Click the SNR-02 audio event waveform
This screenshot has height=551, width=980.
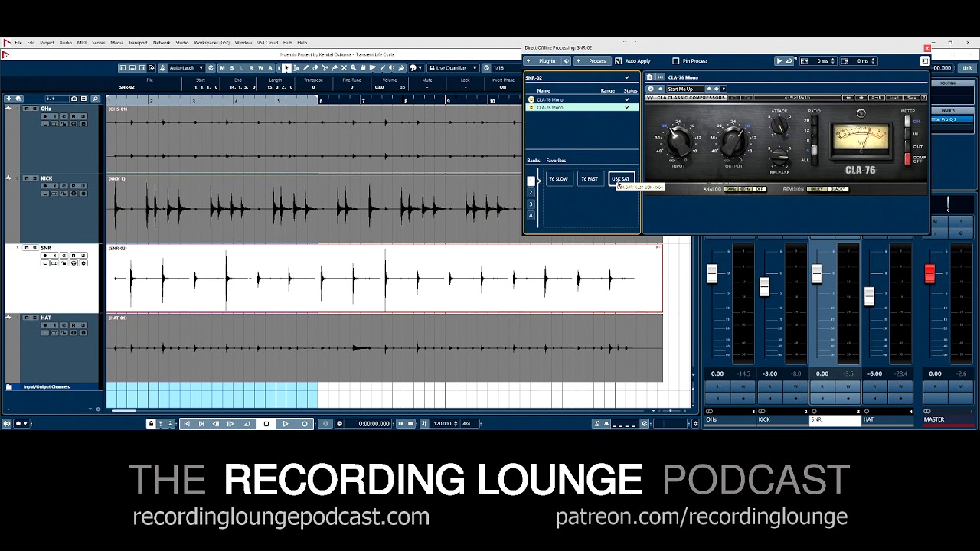point(384,279)
